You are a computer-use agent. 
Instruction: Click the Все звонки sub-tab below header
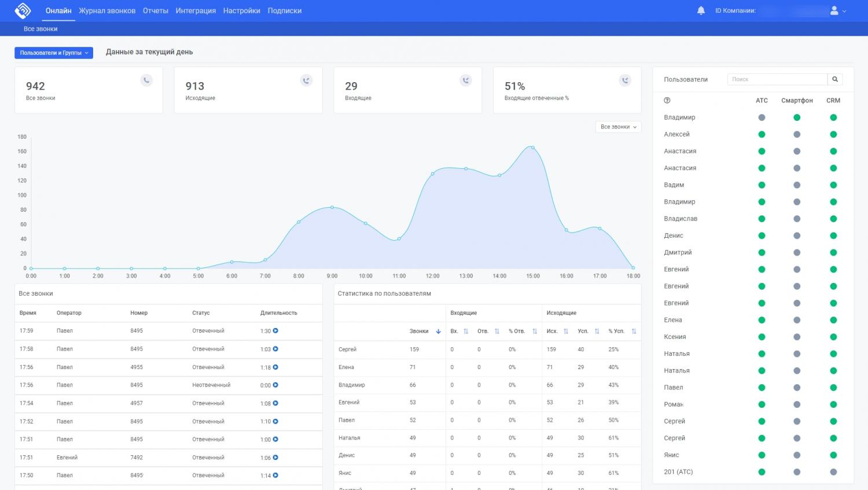[x=41, y=29]
